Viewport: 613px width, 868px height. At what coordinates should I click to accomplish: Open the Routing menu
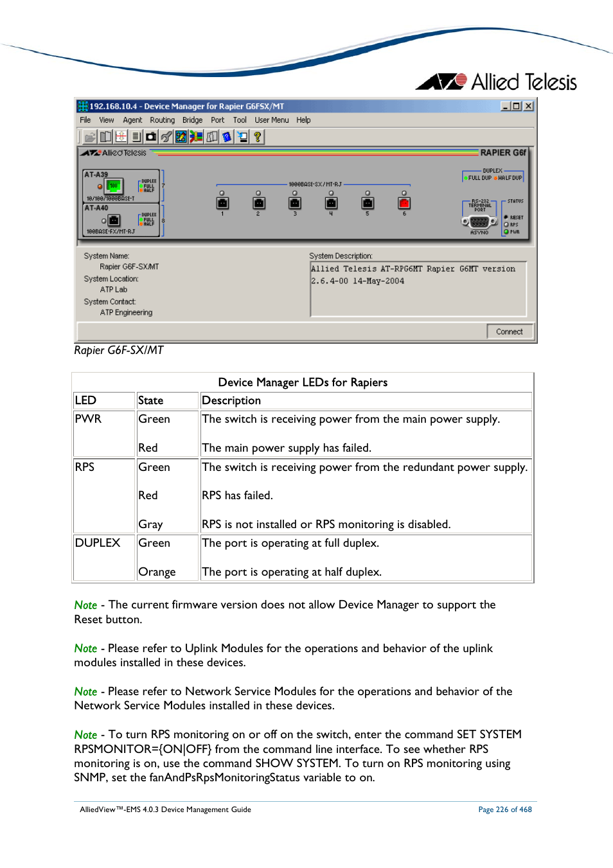click(x=163, y=120)
